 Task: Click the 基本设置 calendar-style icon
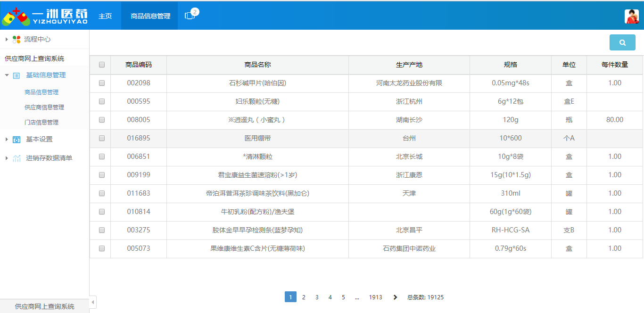17,139
